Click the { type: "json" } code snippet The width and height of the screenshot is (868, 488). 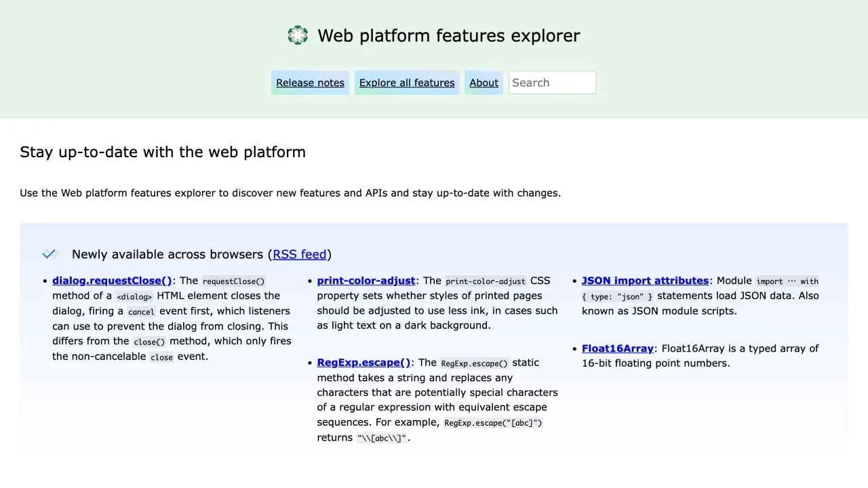(x=617, y=296)
